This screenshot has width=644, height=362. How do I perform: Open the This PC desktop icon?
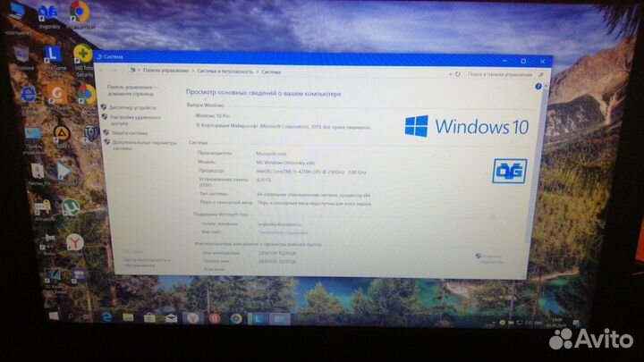pos(16,17)
